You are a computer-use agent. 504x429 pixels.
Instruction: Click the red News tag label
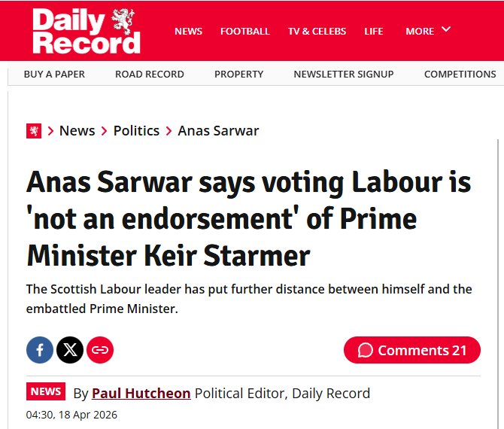point(46,391)
